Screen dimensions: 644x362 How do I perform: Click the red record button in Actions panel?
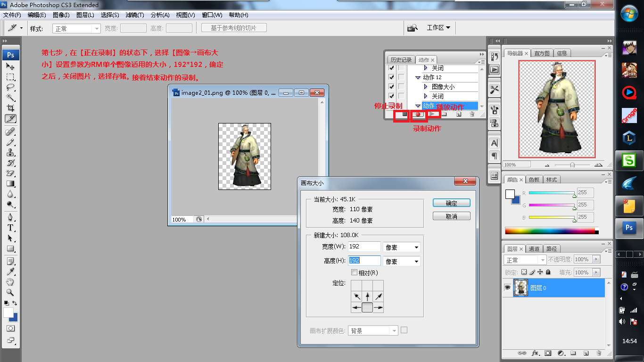pos(418,114)
